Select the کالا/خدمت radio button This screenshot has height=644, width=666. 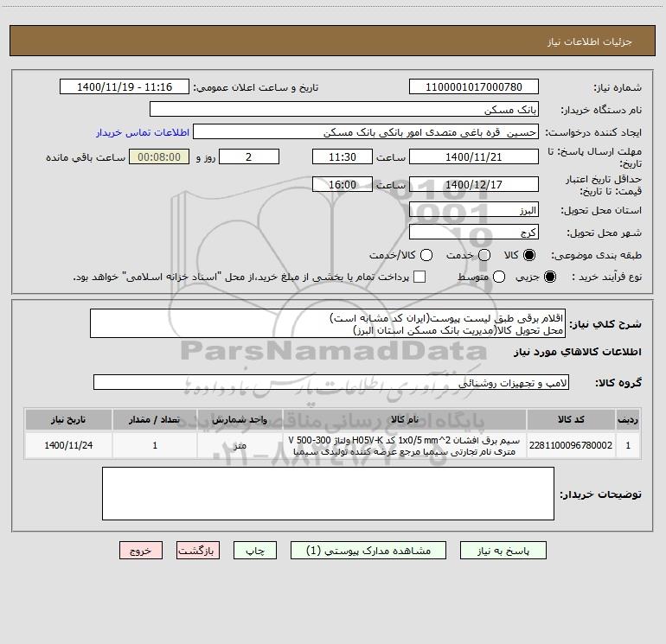(x=426, y=255)
